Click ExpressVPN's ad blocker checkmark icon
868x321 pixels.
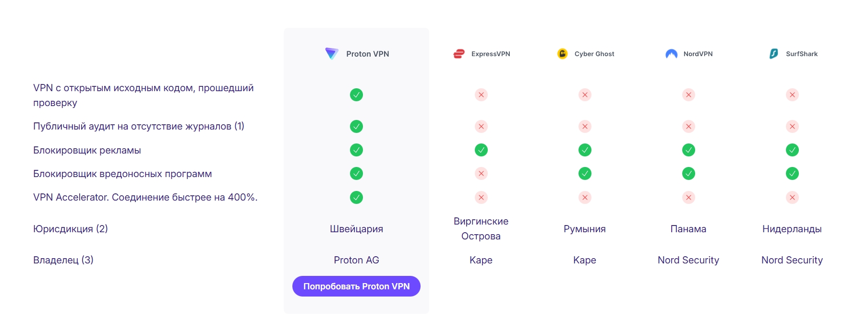(481, 150)
